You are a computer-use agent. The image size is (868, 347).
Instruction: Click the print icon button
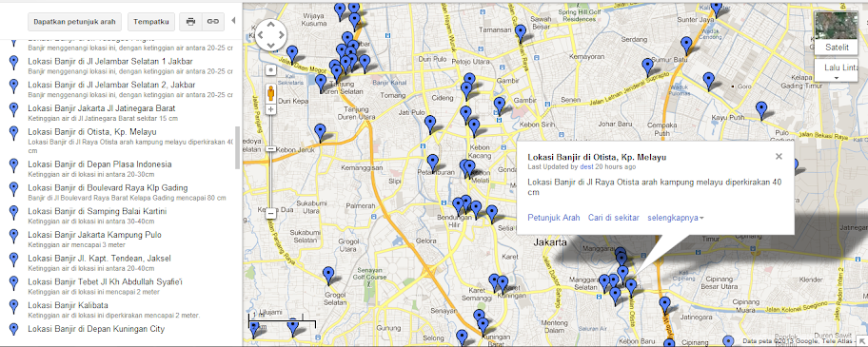point(190,22)
